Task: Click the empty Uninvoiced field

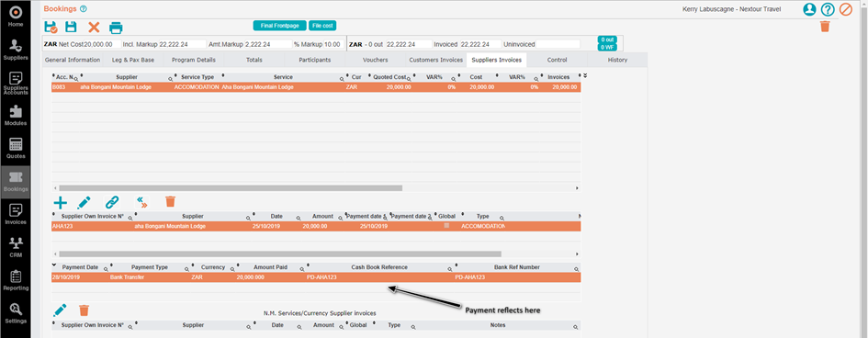Action: (x=558, y=44)
